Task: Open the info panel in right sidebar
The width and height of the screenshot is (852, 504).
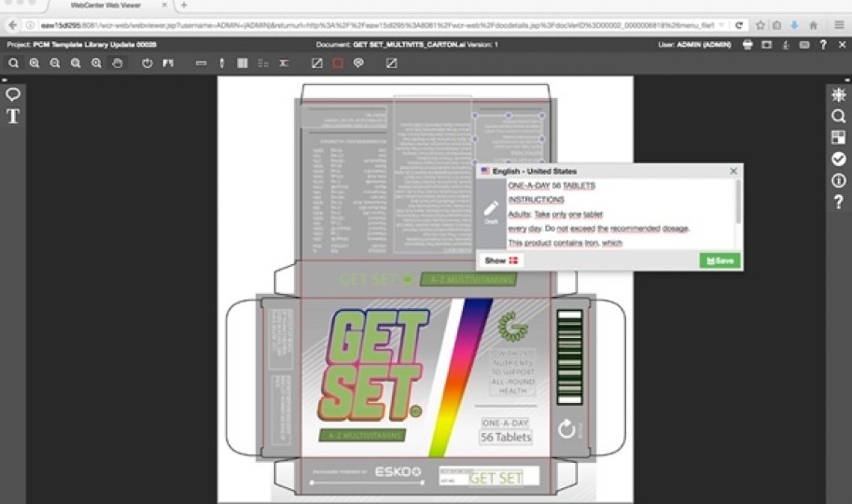Action: [x=838, y=180]
